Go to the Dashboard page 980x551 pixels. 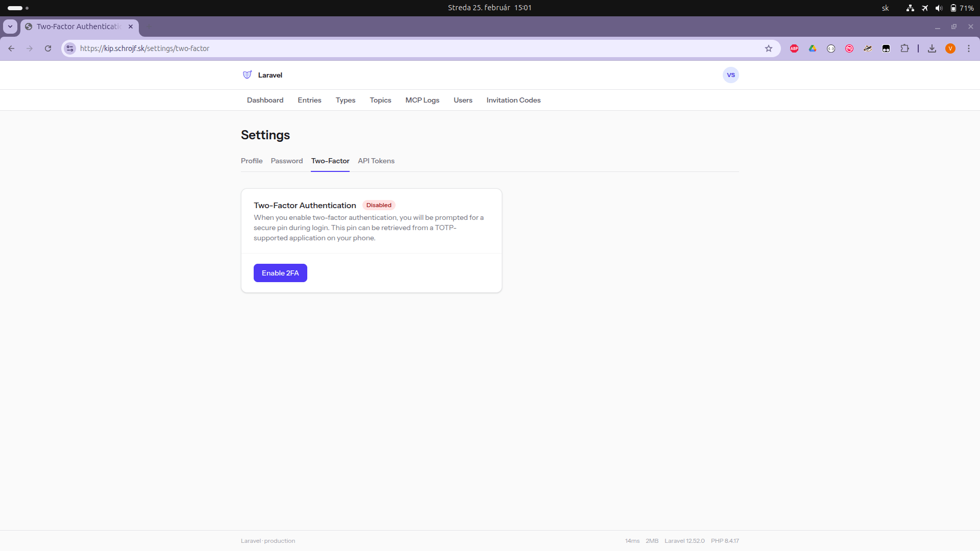[x=265, y=101]
